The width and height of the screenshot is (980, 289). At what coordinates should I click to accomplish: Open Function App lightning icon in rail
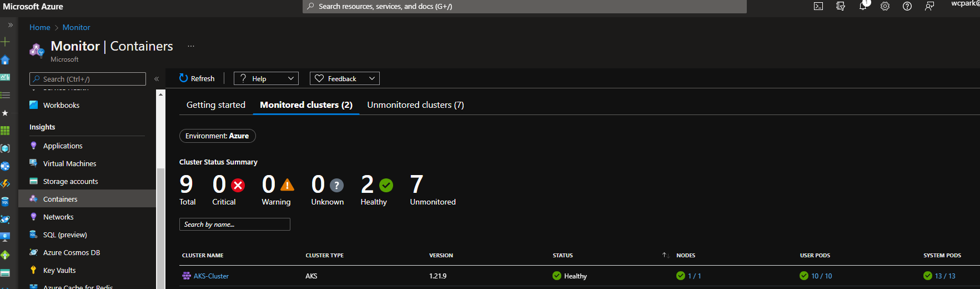click(5, 184)
